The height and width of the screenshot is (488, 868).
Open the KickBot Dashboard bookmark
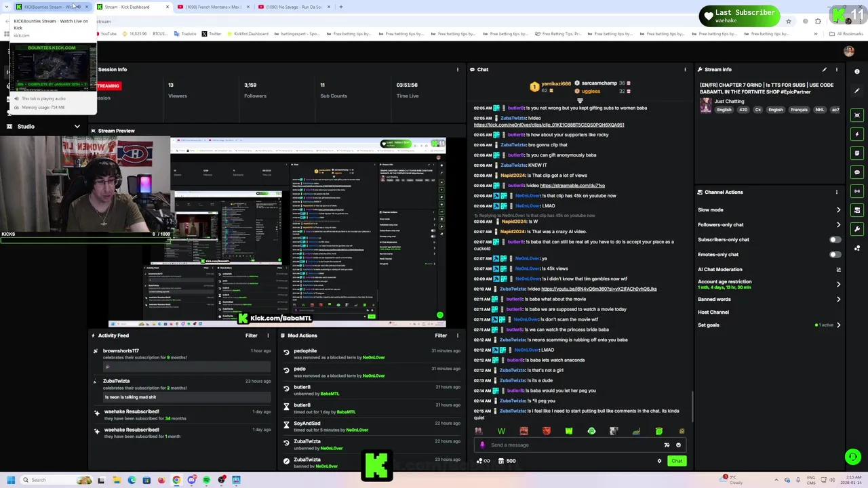click(x=248, y=34)
